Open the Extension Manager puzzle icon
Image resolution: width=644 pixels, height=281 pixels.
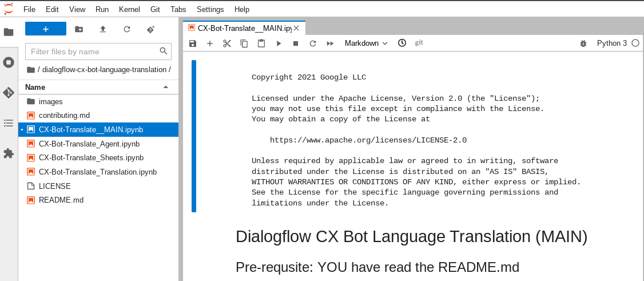tap(8, 153)
